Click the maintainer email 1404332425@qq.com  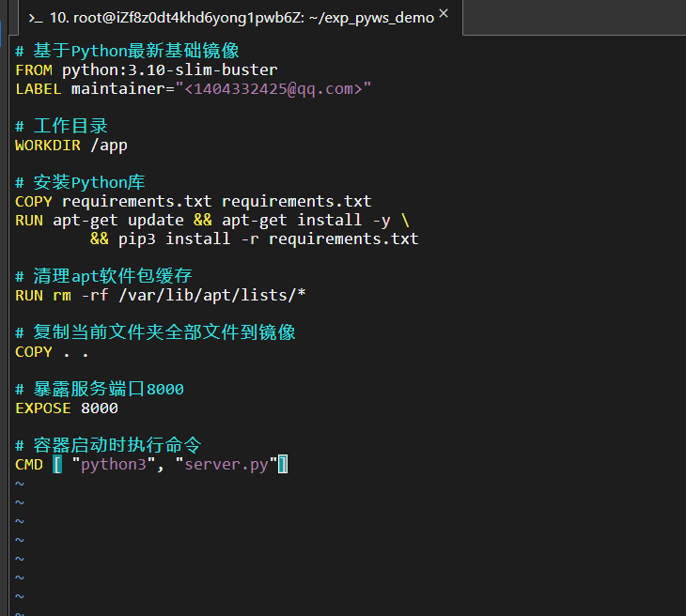coord(273,89)
